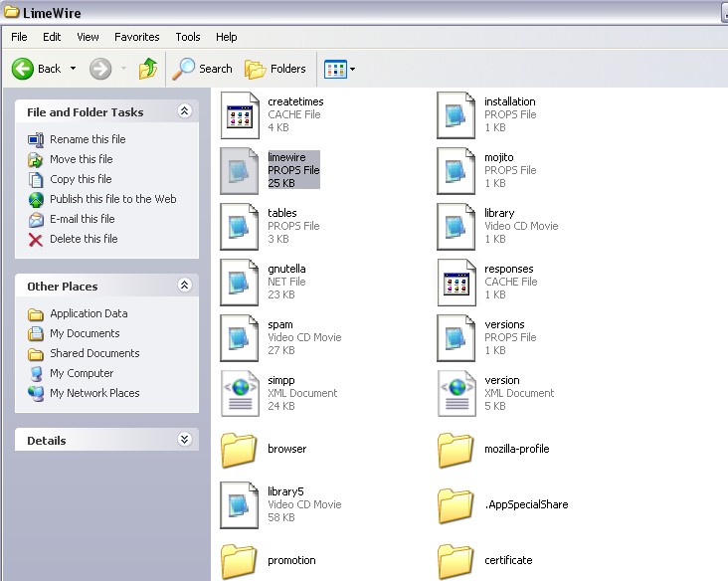728x581 pixels.
Task: Click the "mozilla-profile" folder name text
Action: click(517, 449)
